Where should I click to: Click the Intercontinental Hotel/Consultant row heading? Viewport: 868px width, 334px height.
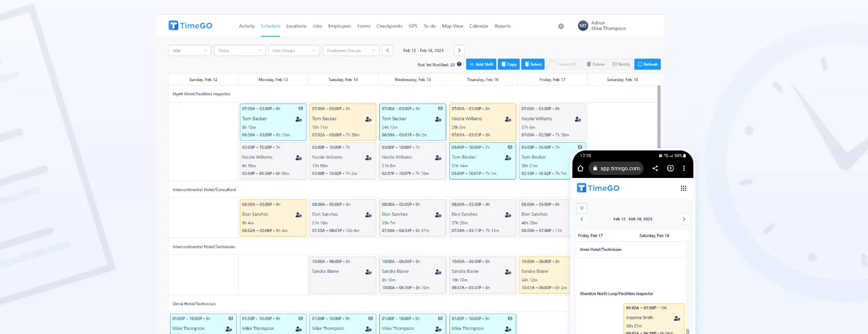(204, 190)
